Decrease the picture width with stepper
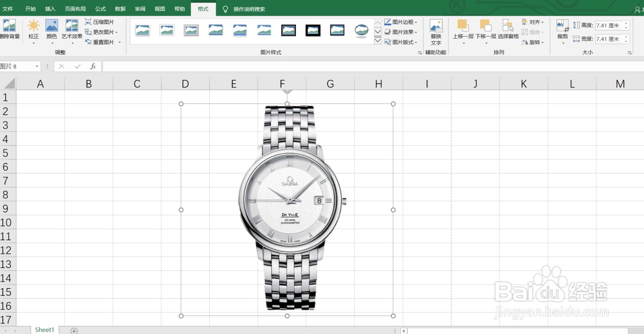Screen dimensions: 644x334 coord(626,41)
